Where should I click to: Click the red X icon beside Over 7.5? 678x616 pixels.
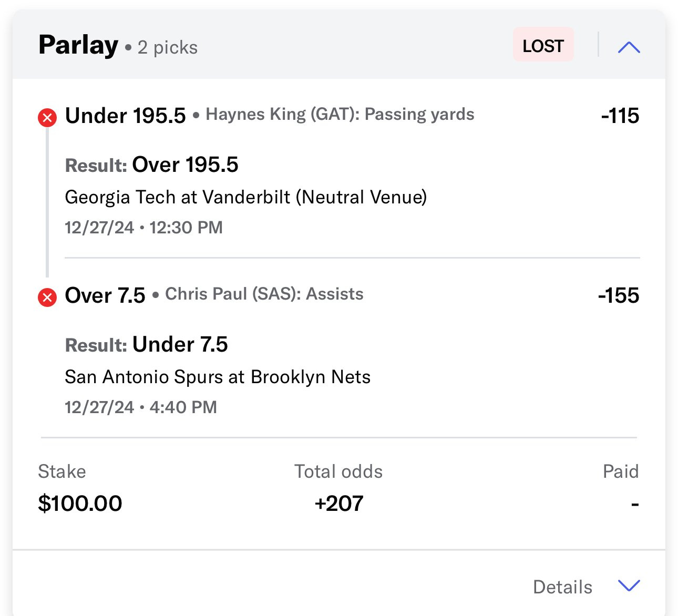point(47,297)
